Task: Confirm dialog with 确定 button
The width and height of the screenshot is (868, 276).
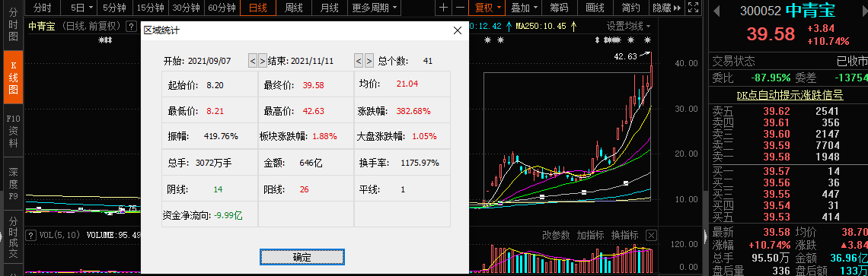Action: (302, 257)
